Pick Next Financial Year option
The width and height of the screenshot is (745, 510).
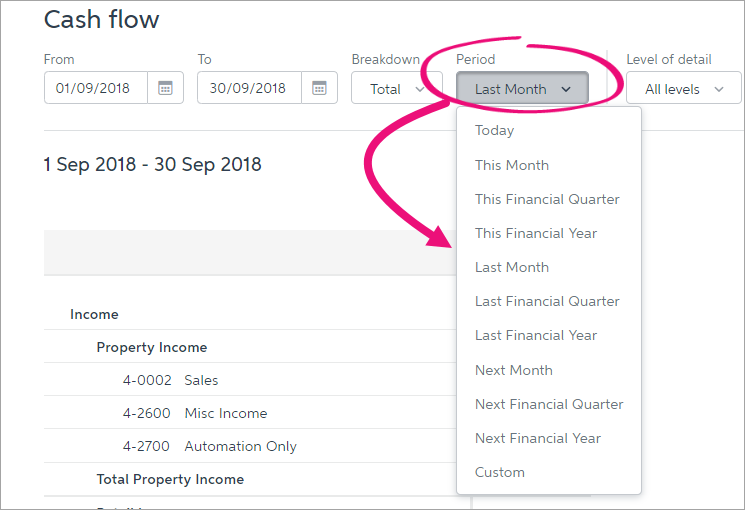(538, 438)
